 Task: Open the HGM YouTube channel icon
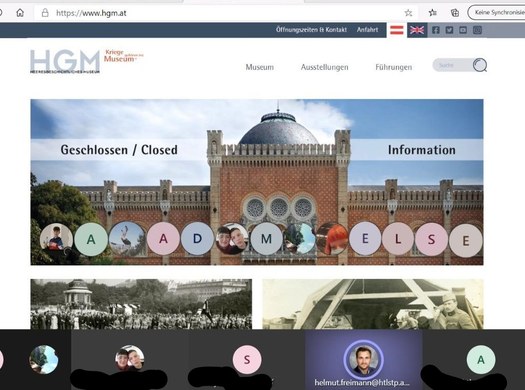(x=463, y=30)
